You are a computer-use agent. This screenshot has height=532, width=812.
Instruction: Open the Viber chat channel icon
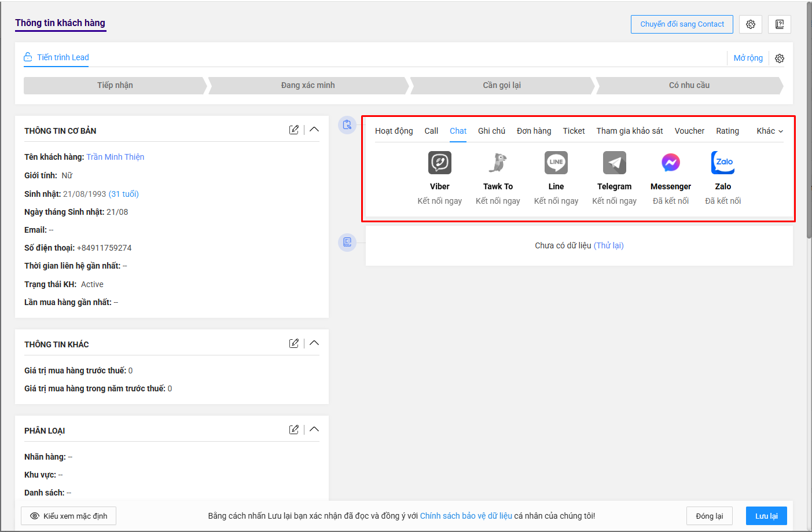pyautogui.click(x=440, y=163)
